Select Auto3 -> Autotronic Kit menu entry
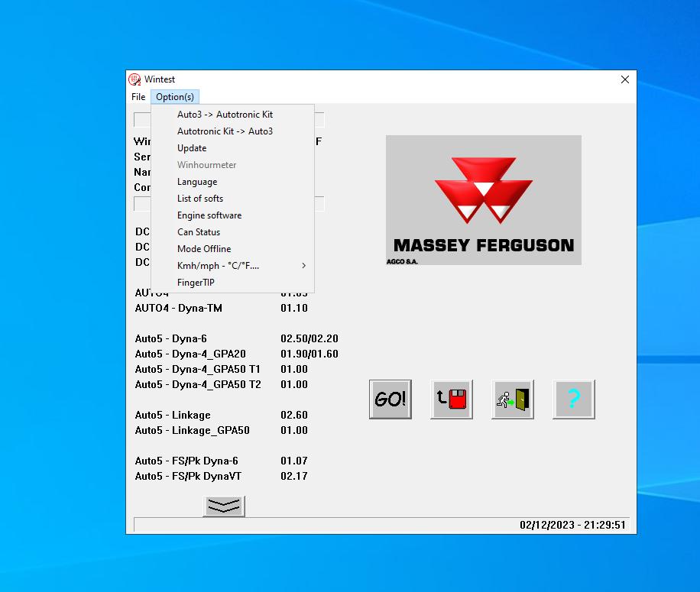This screenshot has width=700, height=592. [232, 115]
